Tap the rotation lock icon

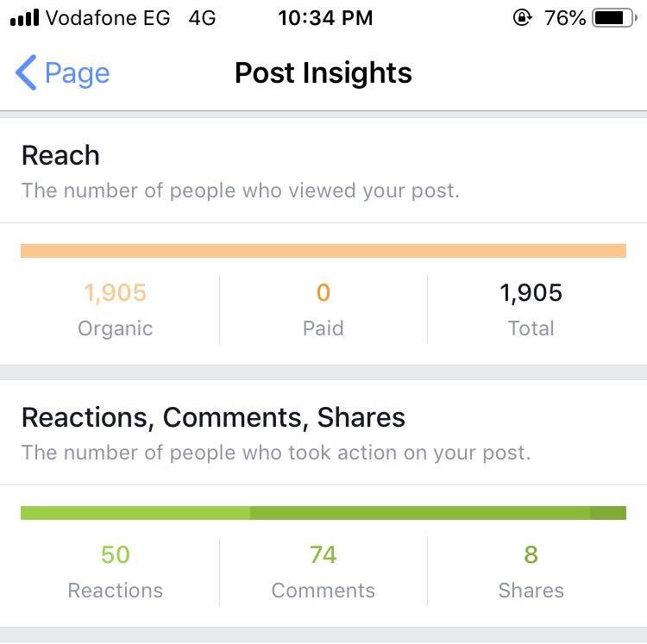click(523, 18)
